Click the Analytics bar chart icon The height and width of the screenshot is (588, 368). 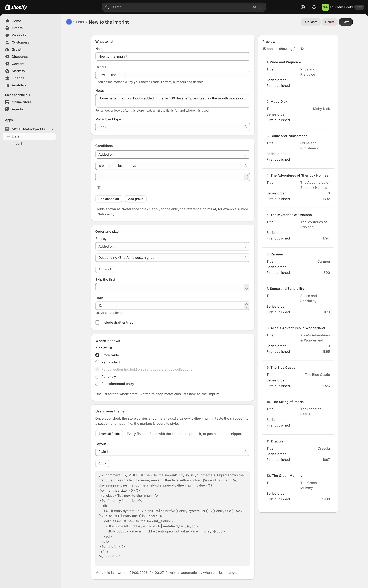[7, 85]
